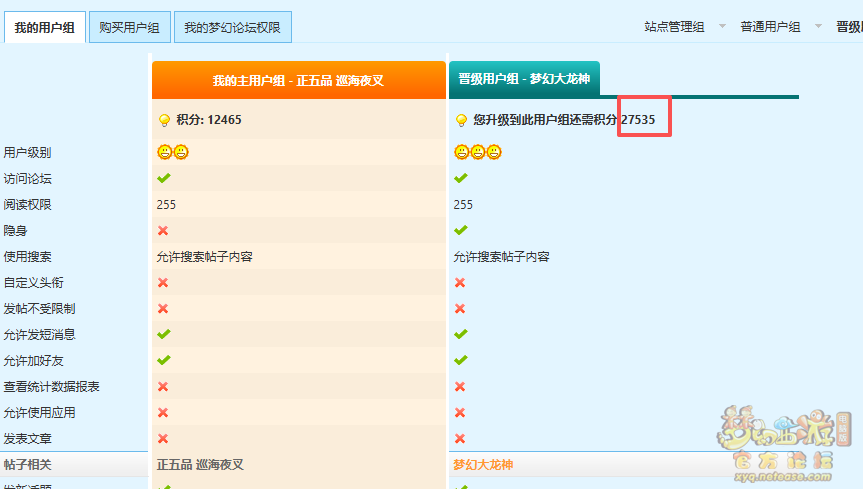Select the 晋级用户组 - 梦幻大龙神 header
Viewport: 863px width, 489px height.
(524, 79)
